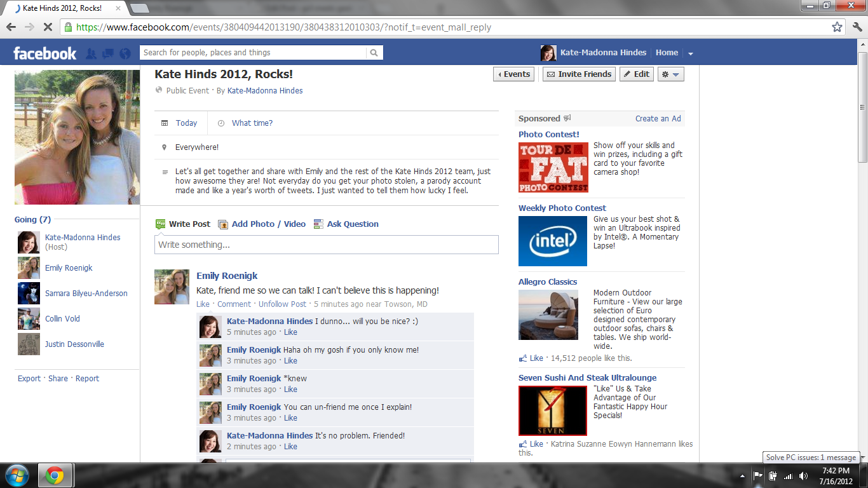Click the Share link in the sidebar
Viewport: 868px width, 488px height.
pos(58,379)
